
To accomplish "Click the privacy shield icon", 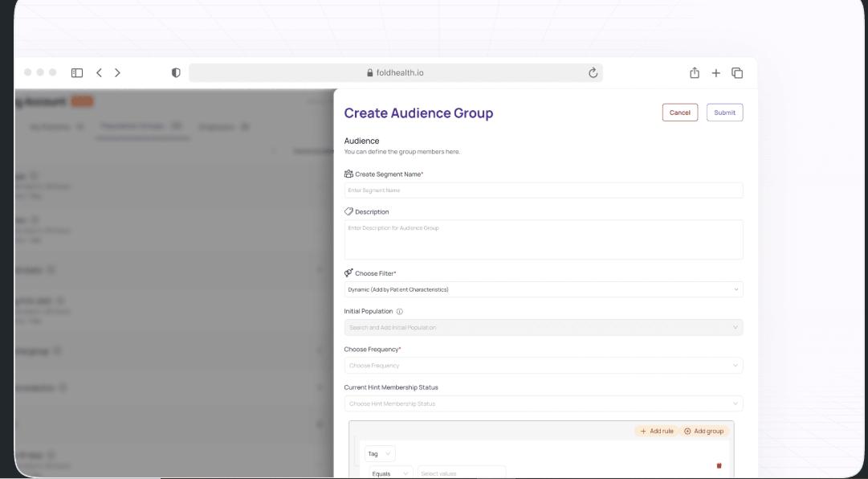I will (x=176, y=72).
